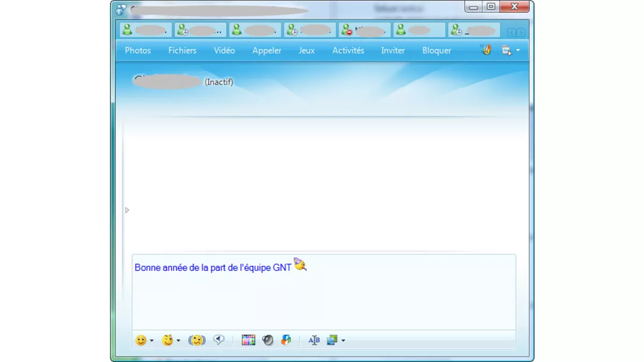This screenshot has height=362, width=644.
Task: Expand the left side panel arrow
Action: pyautogui.click(x=127, y=210)
